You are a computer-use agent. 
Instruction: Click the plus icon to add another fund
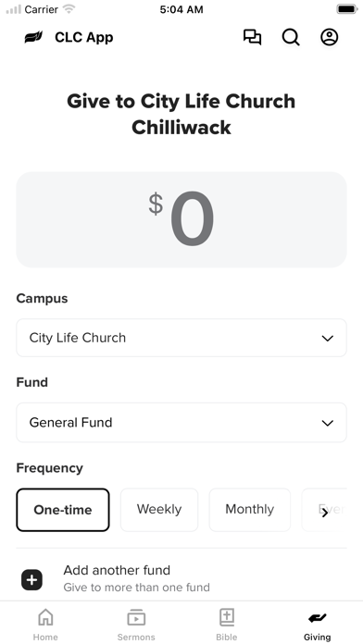coord(32,580)
